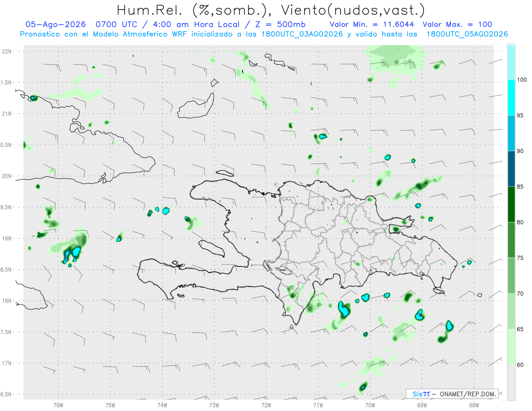Click the 72W longitude label
Image resolution: width=532 pixels, height=411 pixels.
pos(266,405)
